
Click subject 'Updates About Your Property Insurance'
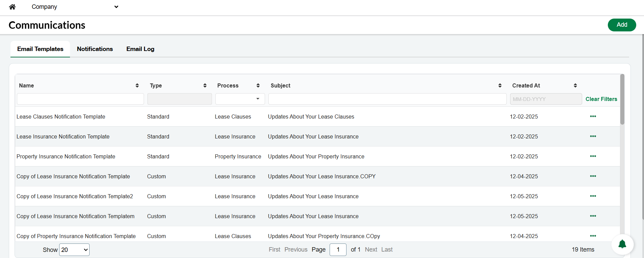[x=316, y=156]
